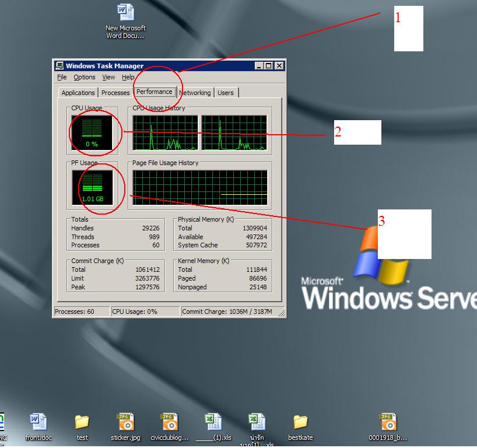The height and width of the screenshot is (448, 477).
Task: Switch to the Users tab
Action: (x=226, y=93)
